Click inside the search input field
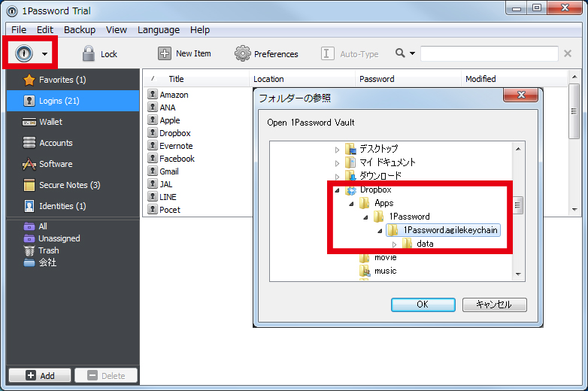 [x=489, y=53]
